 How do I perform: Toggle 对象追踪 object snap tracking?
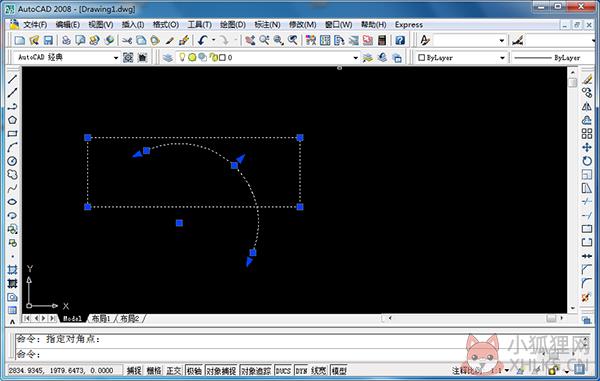coord(256,370)
